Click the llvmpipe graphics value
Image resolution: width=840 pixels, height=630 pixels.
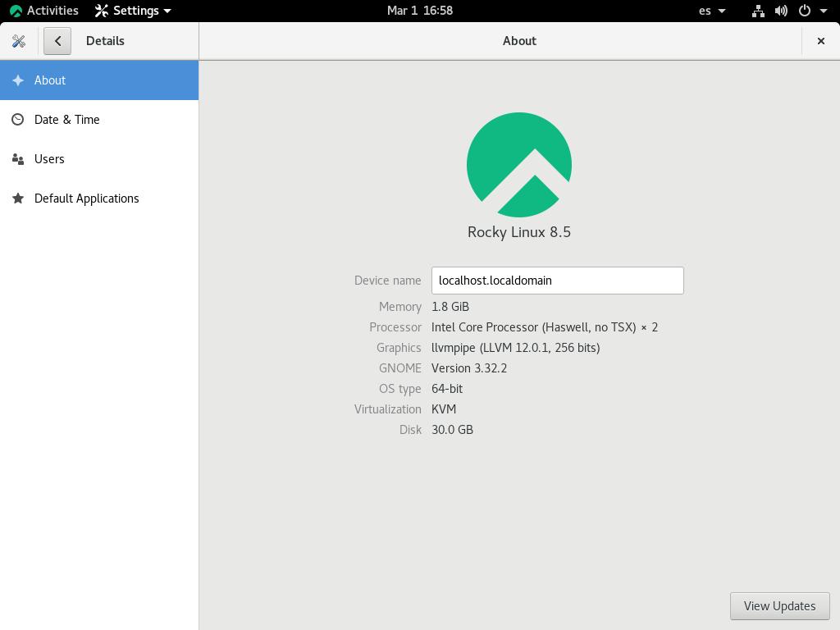(515, 348)
